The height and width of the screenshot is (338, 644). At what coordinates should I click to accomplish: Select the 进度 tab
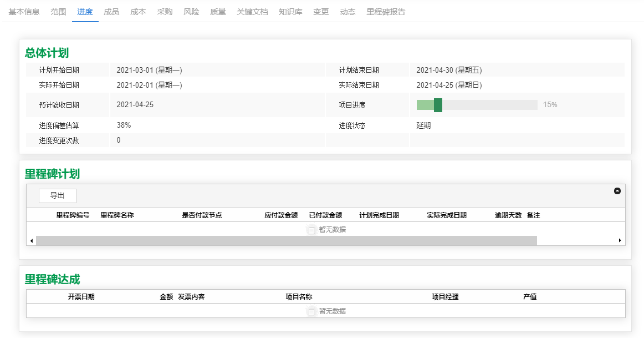[85, 12]
